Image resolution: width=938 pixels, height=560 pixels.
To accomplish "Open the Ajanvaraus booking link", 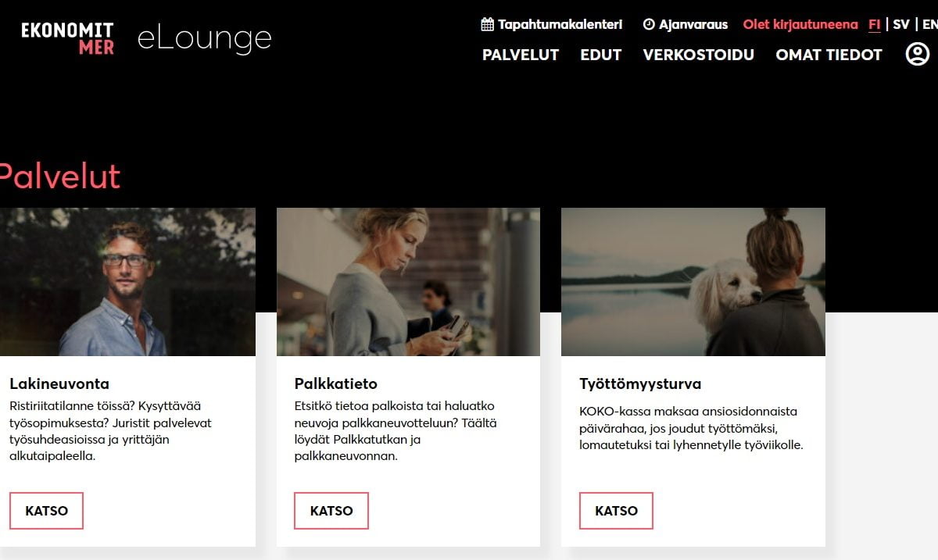I will (693, 24).
